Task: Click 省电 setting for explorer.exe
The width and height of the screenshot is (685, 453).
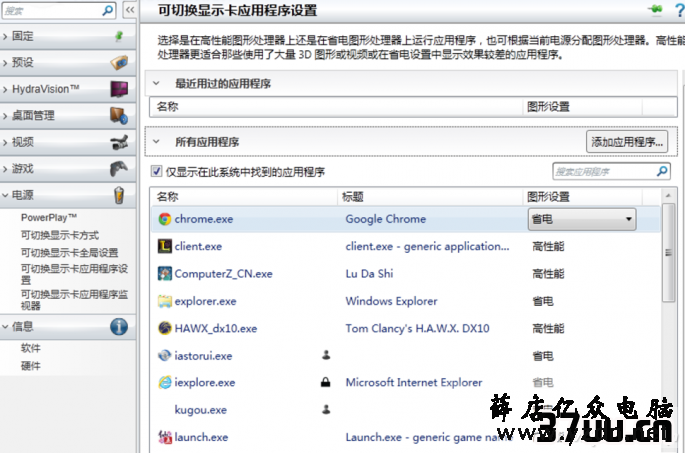Action: [x=543, y=301]
